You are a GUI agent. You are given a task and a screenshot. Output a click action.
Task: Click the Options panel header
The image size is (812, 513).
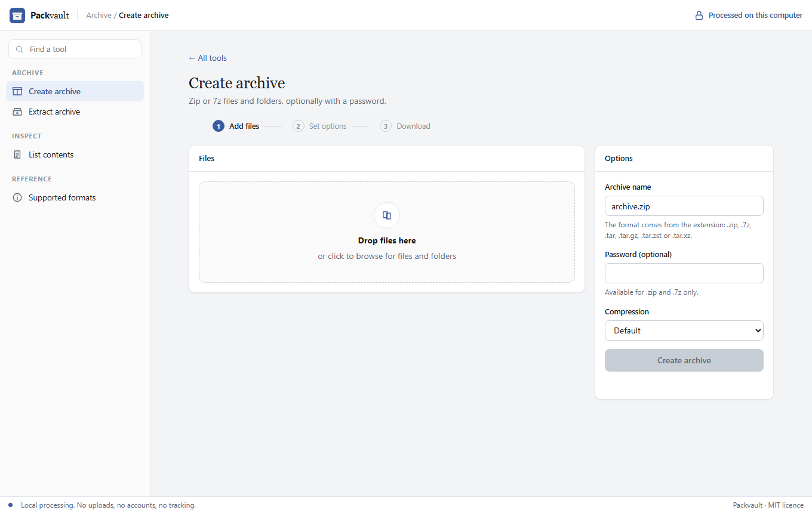pyautogui.click(x=684, y=159)
